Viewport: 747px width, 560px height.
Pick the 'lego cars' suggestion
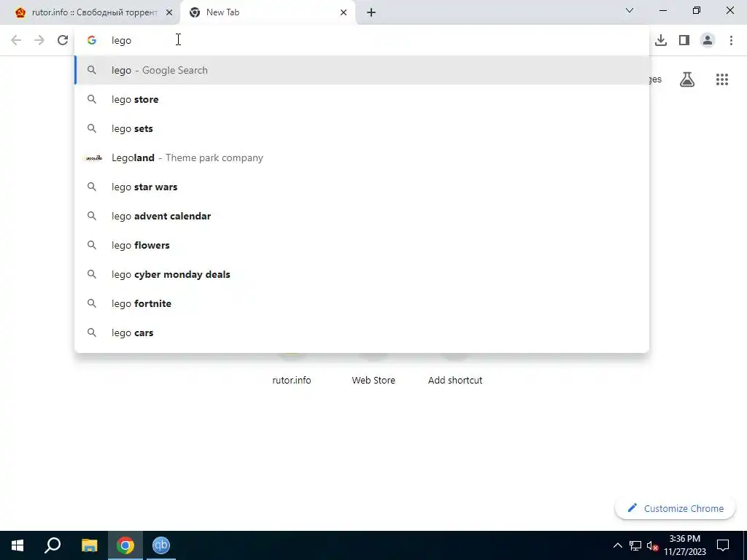point(362,332)
